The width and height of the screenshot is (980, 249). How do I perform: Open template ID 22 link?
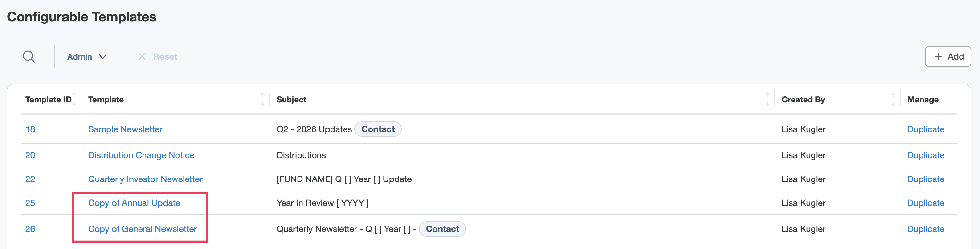coord(30,179)
